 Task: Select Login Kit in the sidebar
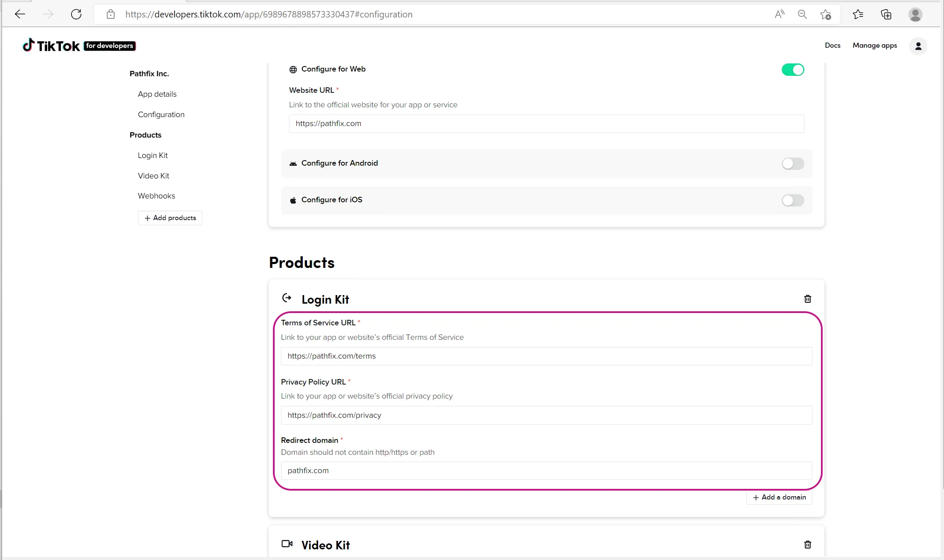click(152, 155)
